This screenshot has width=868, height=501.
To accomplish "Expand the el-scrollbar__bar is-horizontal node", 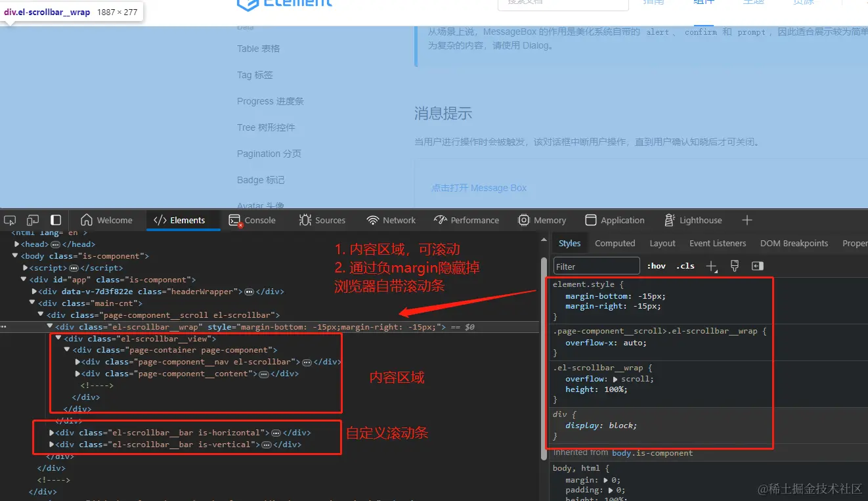I will 52,432.
